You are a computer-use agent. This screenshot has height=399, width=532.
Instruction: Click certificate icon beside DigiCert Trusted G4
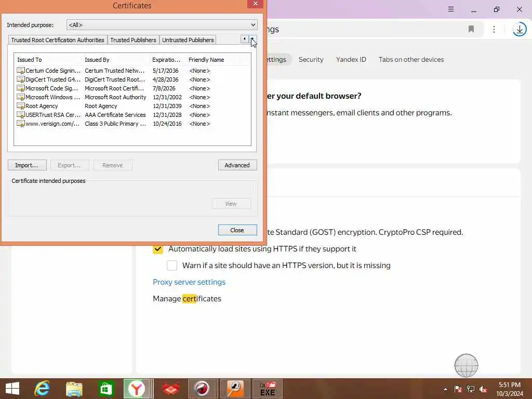[21, 79]
